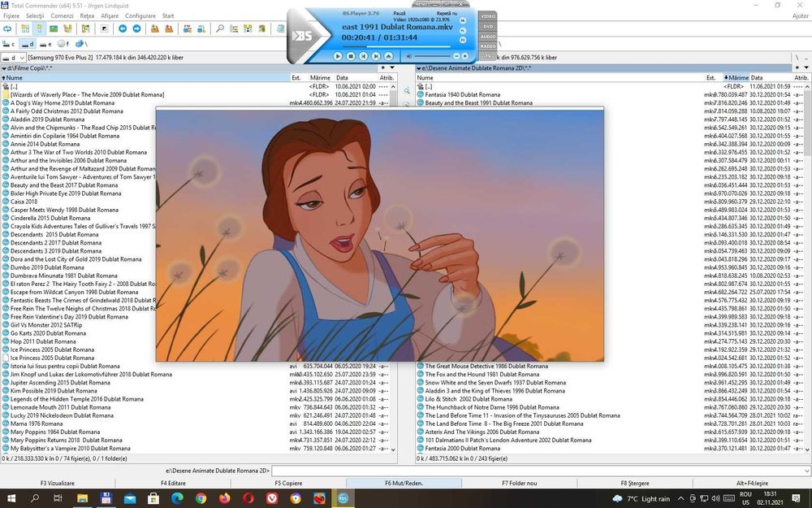The width and height of the screenshot is (812, 508).
Task: Click the Reread source refresh toolbar icon
Action: point(7,29)
